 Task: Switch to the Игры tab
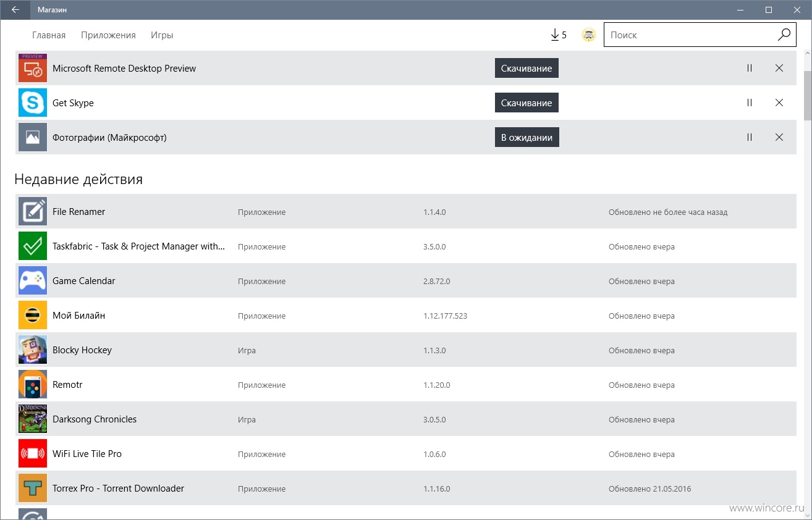pos(162,35)
